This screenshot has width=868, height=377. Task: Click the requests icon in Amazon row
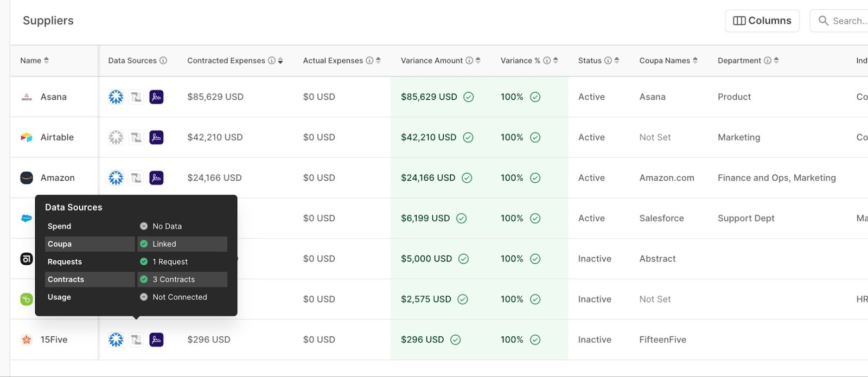136,178
